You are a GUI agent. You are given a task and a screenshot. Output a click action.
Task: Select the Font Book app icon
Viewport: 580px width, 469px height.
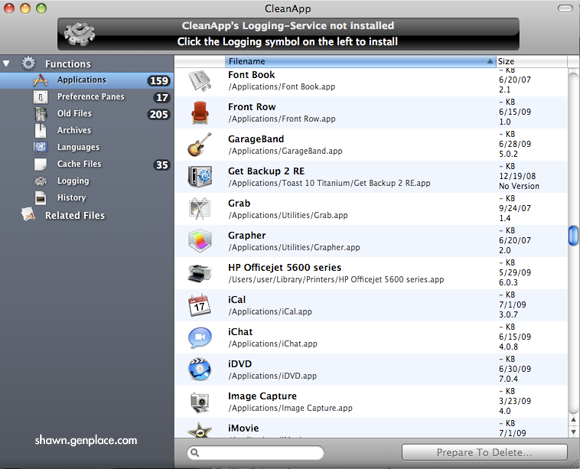click(200, 81)
